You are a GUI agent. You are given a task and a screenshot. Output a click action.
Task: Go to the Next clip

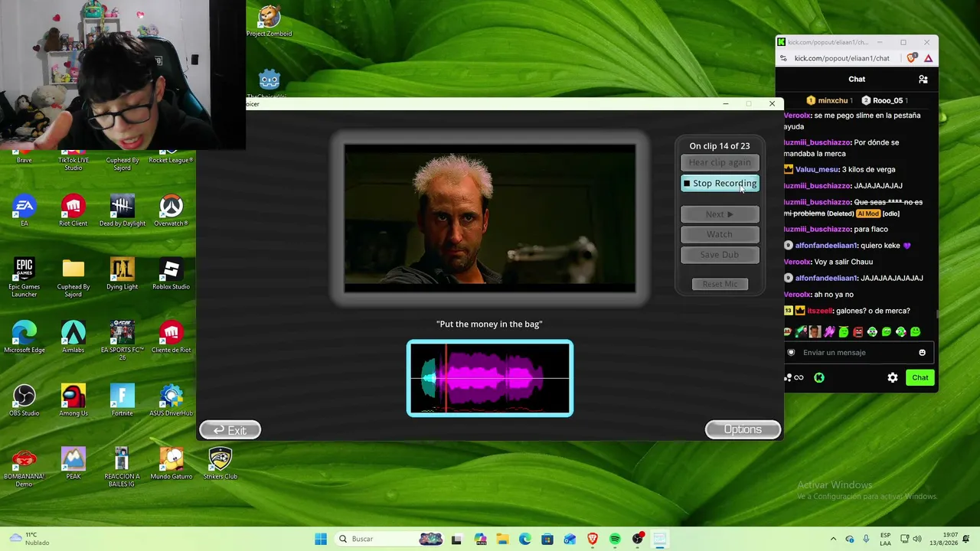[720, 214]
